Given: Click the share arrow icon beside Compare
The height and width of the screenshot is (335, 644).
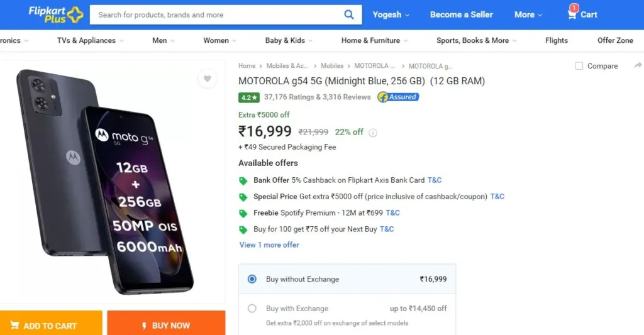Looking at the screenshot, I should pos(638,65).
